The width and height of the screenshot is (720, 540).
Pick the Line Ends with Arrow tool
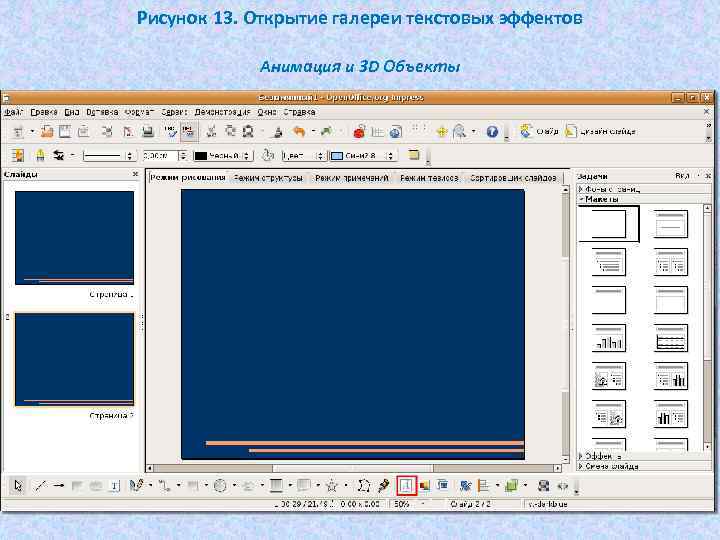58,485
